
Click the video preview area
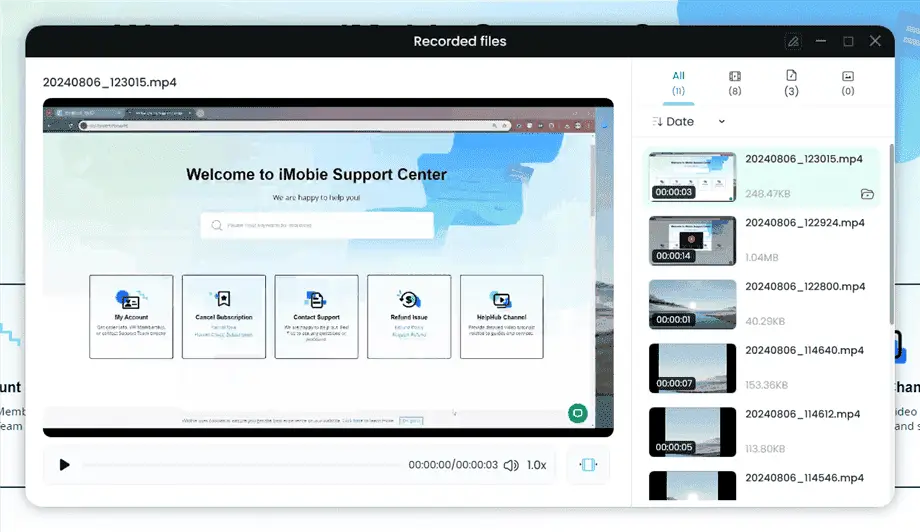tap(328, 267)
